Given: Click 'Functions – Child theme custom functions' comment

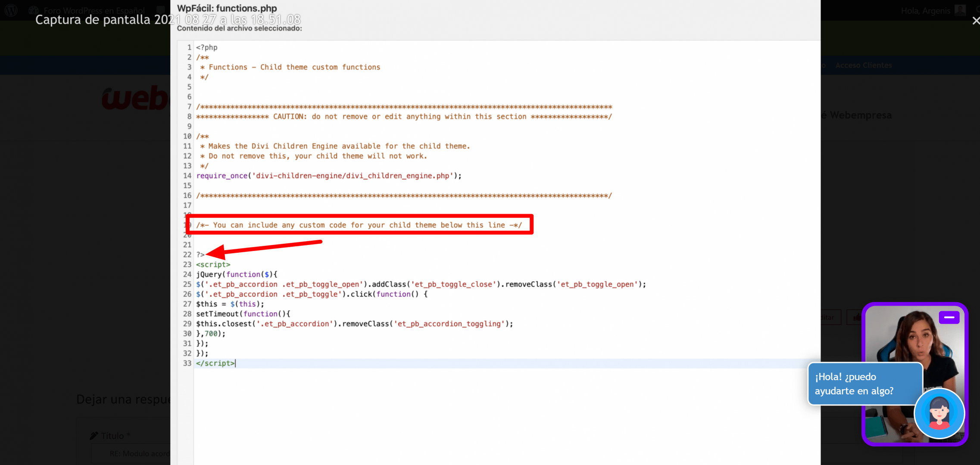Looking at the screenshot, I should 290,67.
